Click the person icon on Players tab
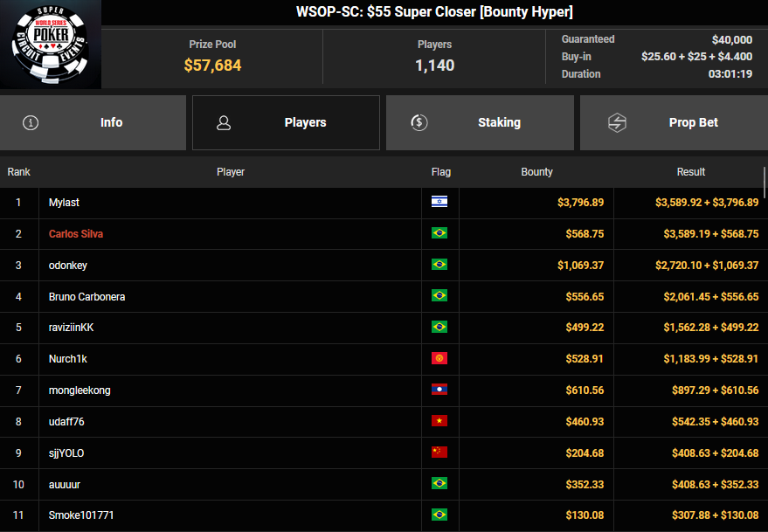 [224, 122]
